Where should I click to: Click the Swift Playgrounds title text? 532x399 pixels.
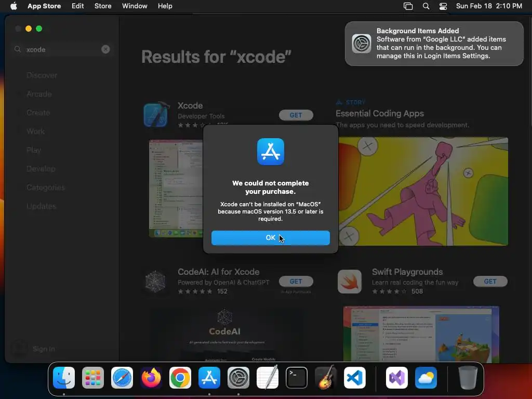(407, 272)
